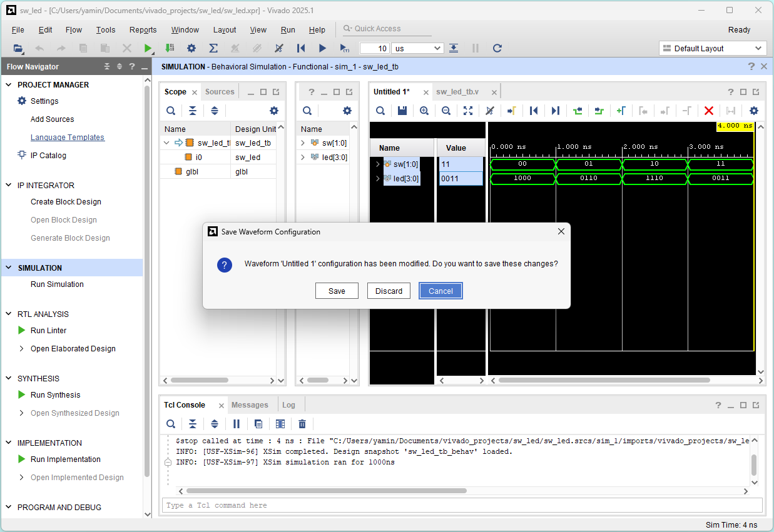Clear the Tcl Console with trash icon
The height and width of the screenshot is (532, 774).
click(x=302, y=424)
